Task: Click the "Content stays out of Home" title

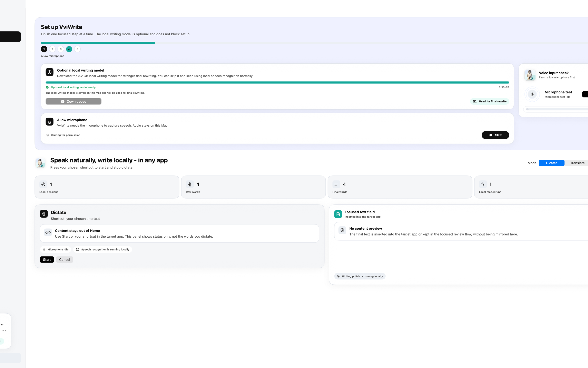Action: click(x=77, y=231)
